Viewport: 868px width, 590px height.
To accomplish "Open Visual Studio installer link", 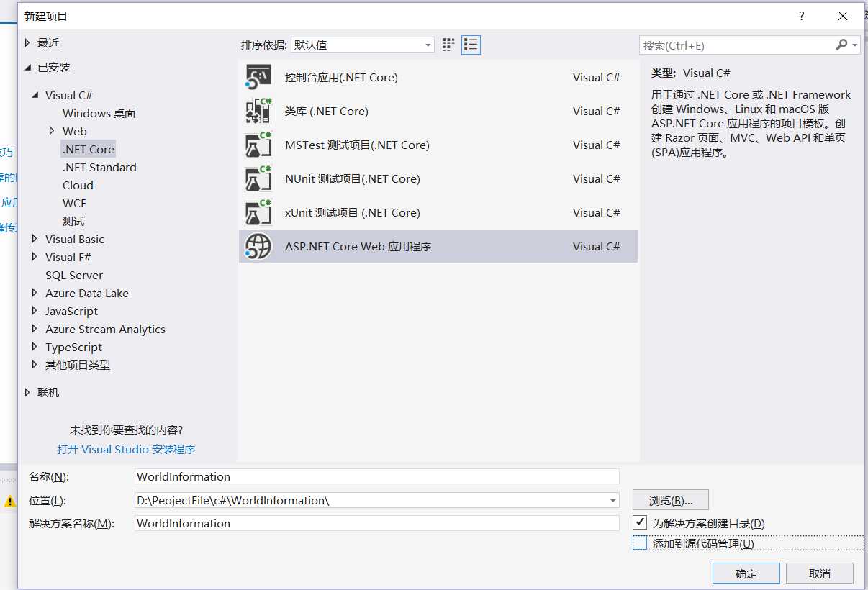I will coord(126,449).
